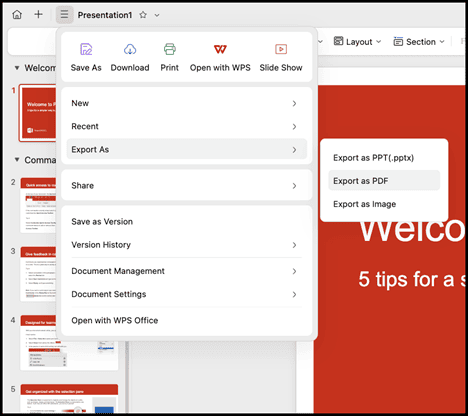Click the plus new tab icon

pyautogui.click(x=38, y=14)
